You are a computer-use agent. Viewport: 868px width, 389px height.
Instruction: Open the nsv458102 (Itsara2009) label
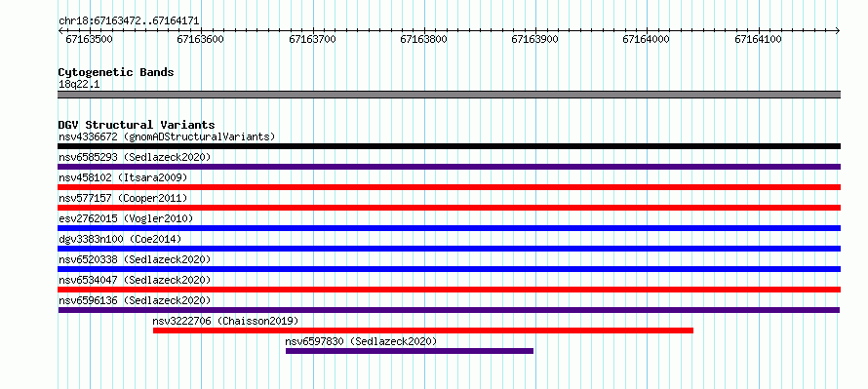click(123, 177)
